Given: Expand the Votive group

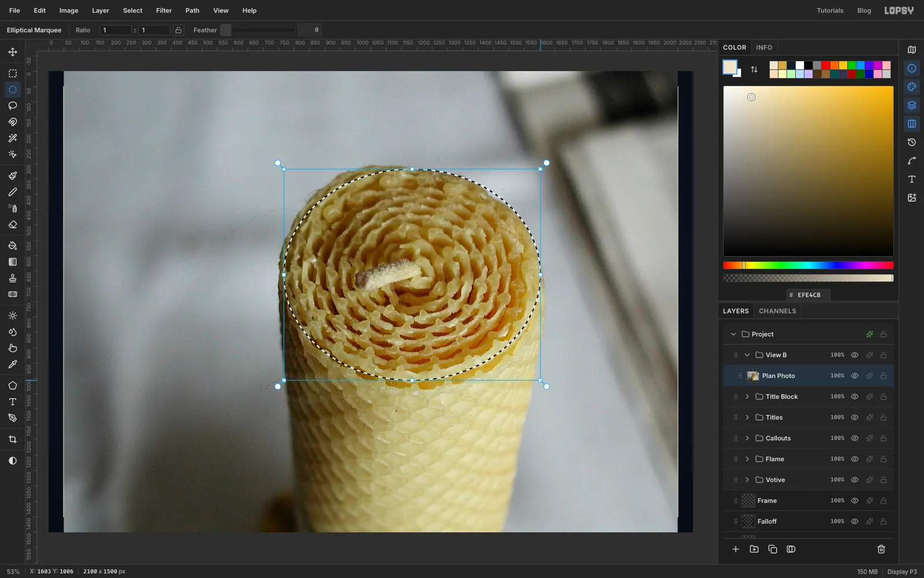Looking at the screenshot, I should 747,480.
